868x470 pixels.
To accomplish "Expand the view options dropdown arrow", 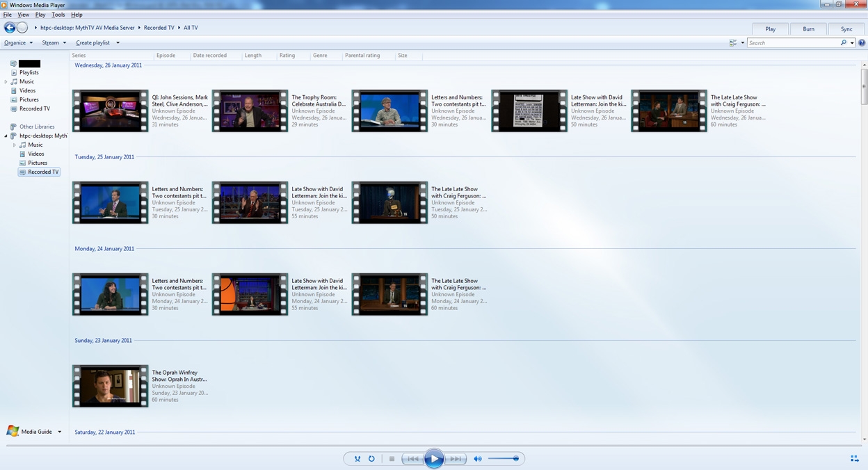I will pos(742,43).
